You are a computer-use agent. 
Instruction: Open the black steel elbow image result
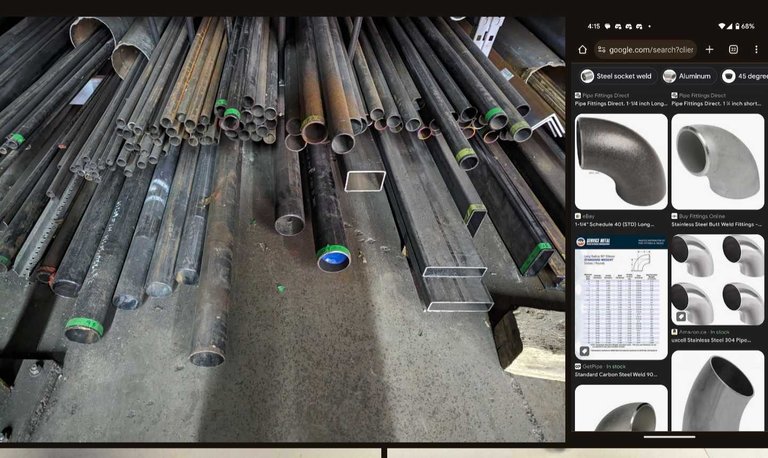pyautogui.click(x=620, y=160)
